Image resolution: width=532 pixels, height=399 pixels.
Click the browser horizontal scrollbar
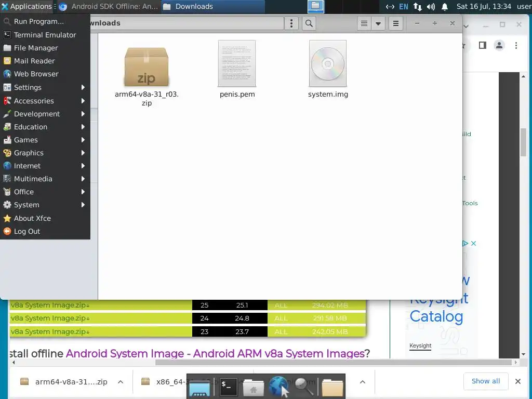pyautogui.click(x=333, y=362)
